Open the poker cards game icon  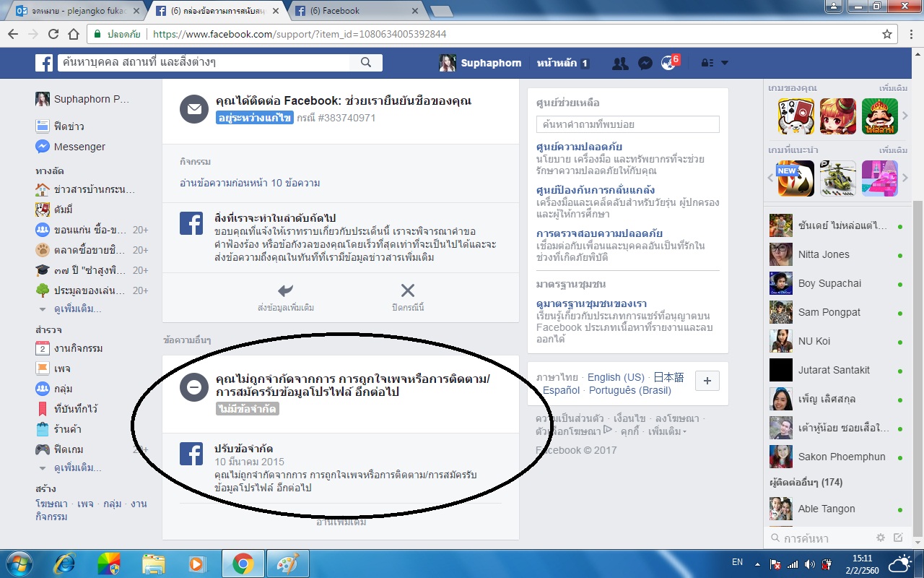[x=796, y=116]
